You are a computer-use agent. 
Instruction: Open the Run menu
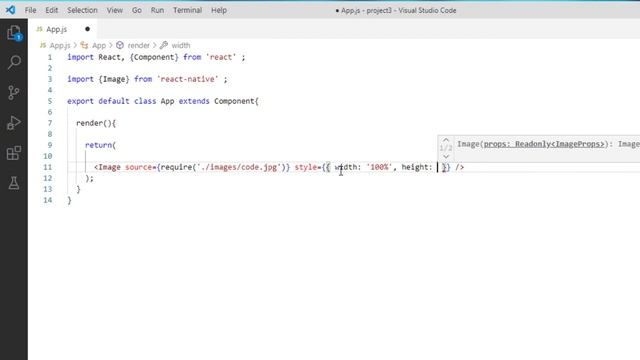[x=157, y=10]
